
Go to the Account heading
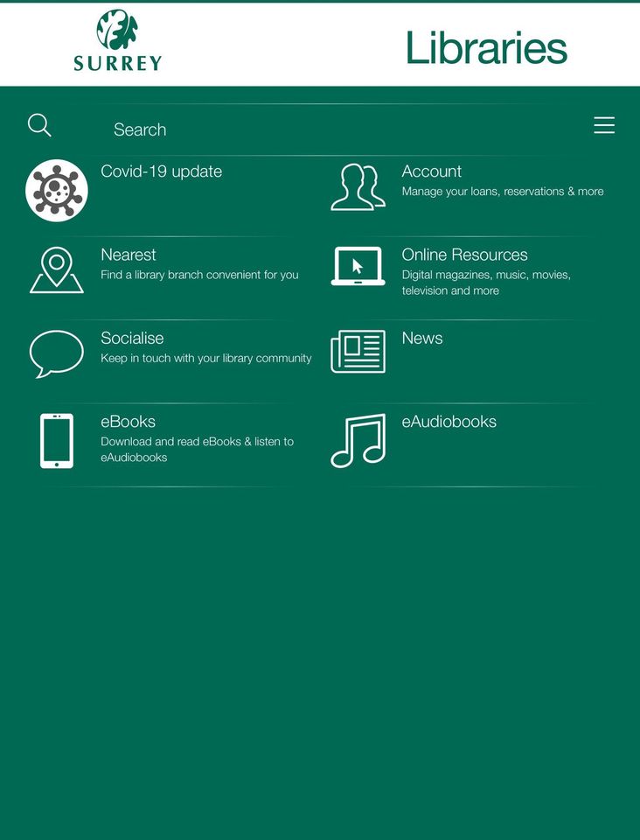point(431,171)
